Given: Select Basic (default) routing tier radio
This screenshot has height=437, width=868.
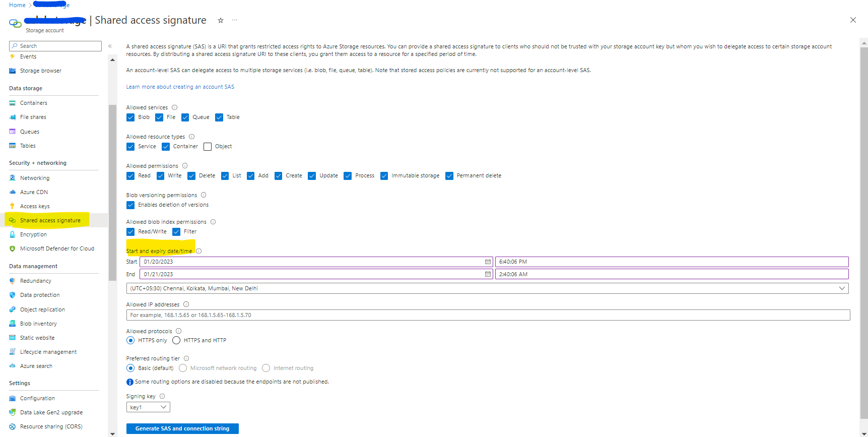Looking at the screenshot, I should tap(130, 368).
